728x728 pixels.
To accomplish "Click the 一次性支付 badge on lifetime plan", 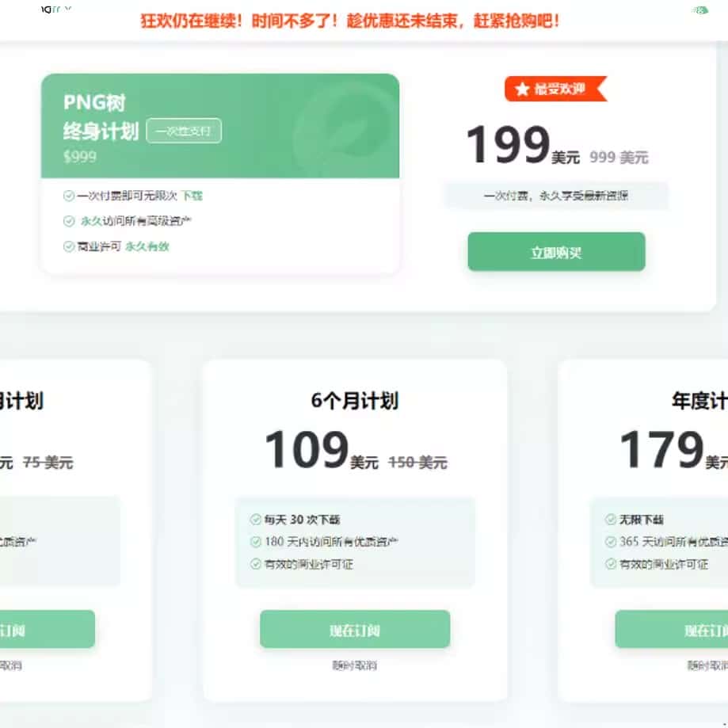I will tap(184, 131).
